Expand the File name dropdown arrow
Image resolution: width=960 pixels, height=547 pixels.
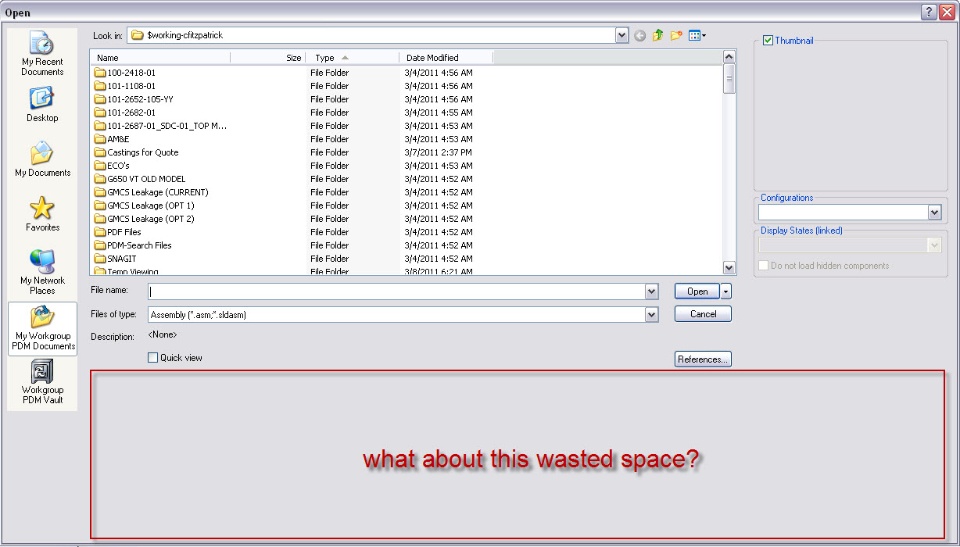pos(651,292)
